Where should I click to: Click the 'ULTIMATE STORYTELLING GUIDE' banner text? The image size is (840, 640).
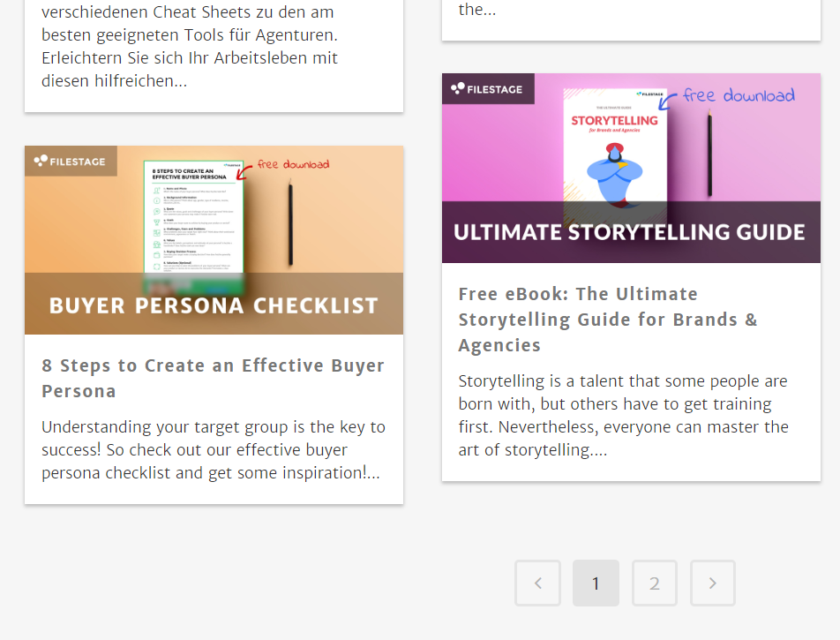629,233
